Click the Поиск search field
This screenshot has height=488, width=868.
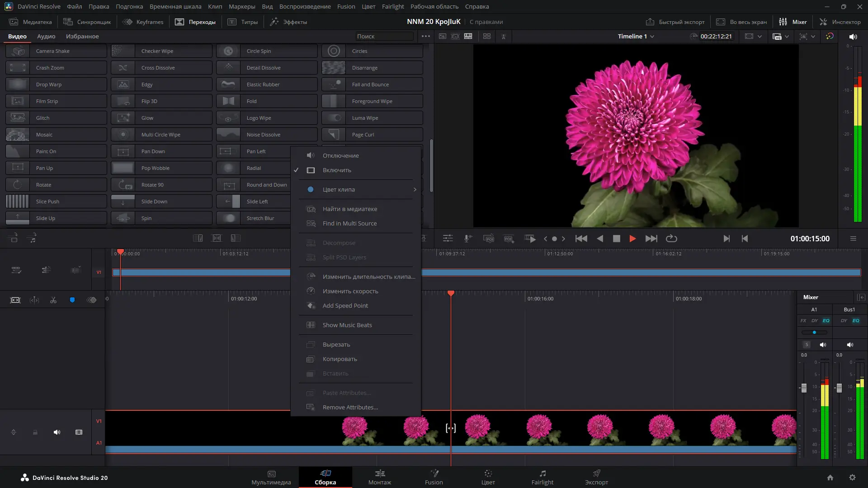pos(383,36)
